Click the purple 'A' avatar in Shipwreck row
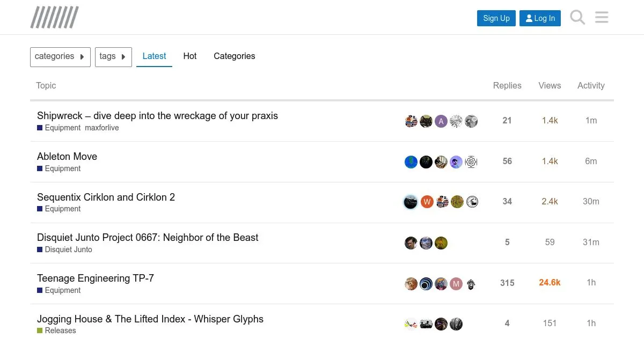 click(x=441, y=121)
